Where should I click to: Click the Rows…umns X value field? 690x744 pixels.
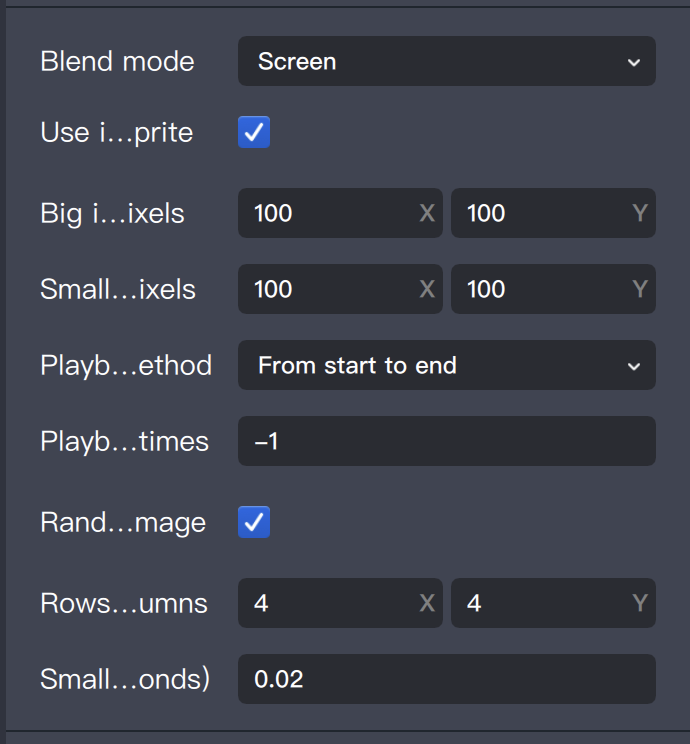coord(330,603)
